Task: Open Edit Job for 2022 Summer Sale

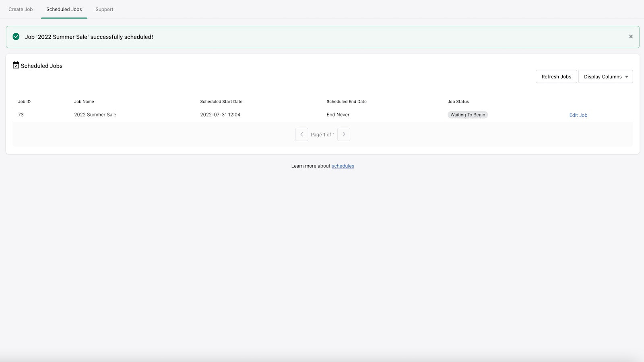Action: (x=578, y=115)
